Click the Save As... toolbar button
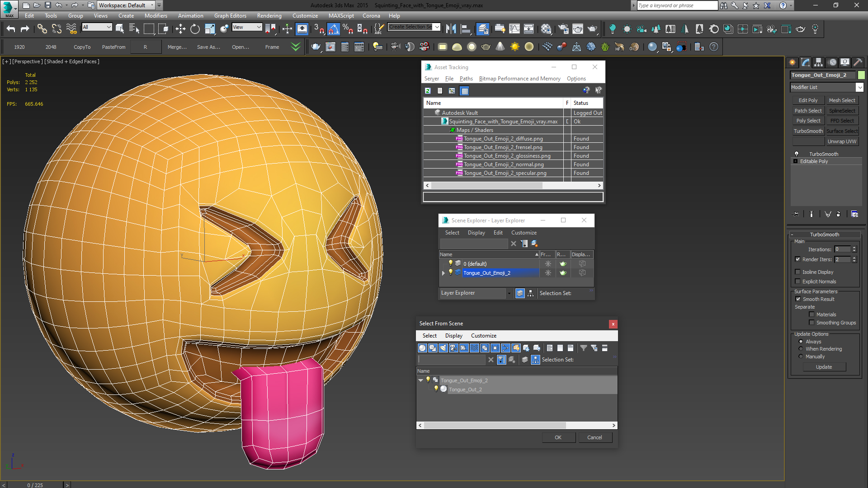868x488 pixels. [208, 47]
